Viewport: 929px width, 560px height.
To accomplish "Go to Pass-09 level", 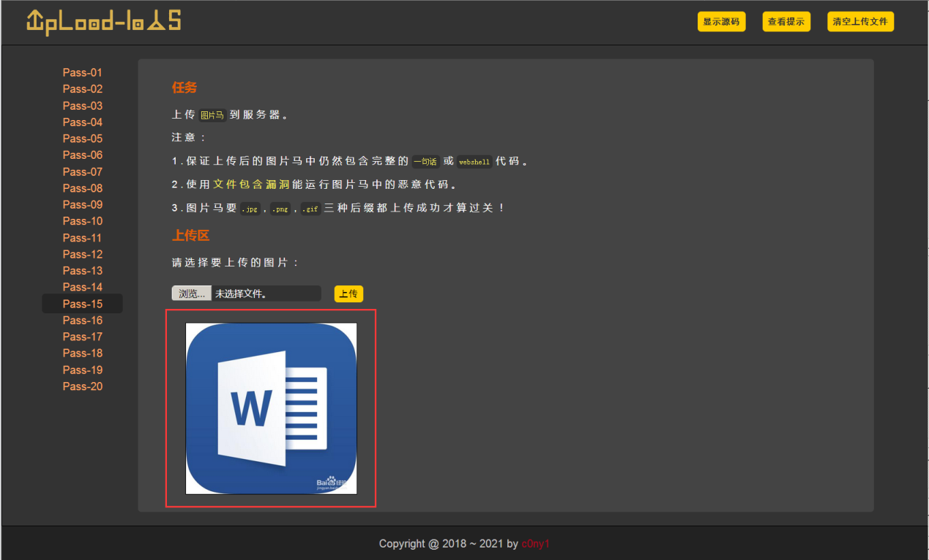I will 83,205.
